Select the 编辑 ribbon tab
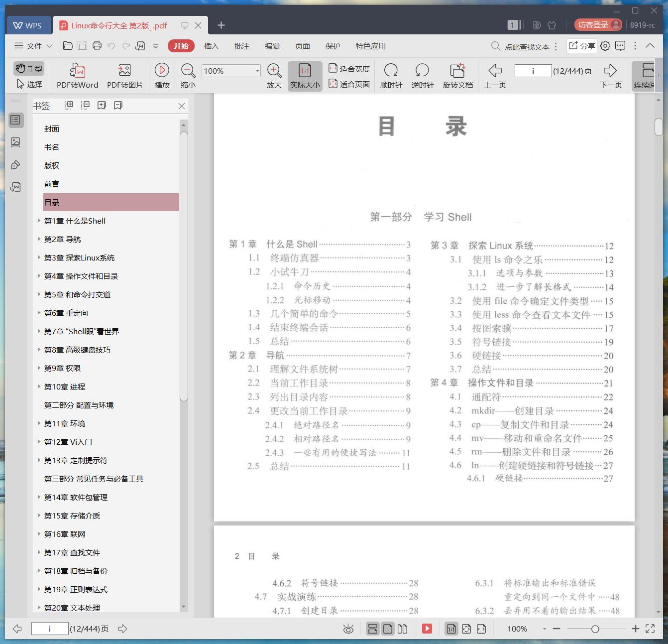Image resolution: width=668 pixels, height=644 pixels. pos(272,46)
